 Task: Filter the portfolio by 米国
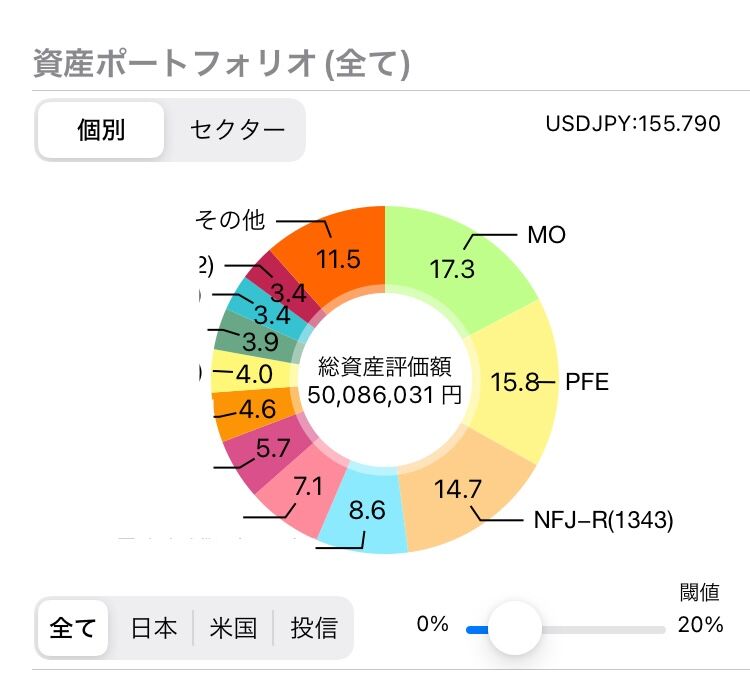[x=233, y=628]
